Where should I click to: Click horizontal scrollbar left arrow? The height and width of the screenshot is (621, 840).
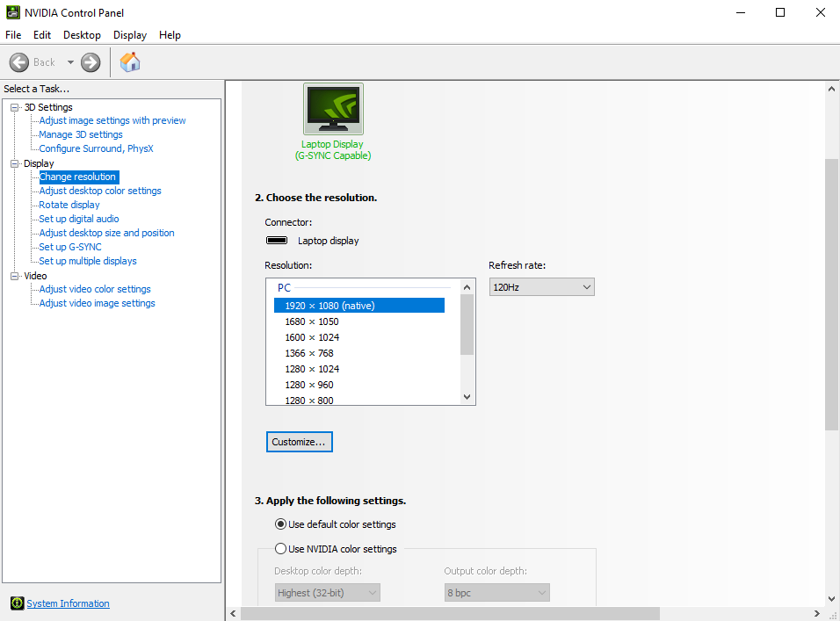click(x=233, y=613)
